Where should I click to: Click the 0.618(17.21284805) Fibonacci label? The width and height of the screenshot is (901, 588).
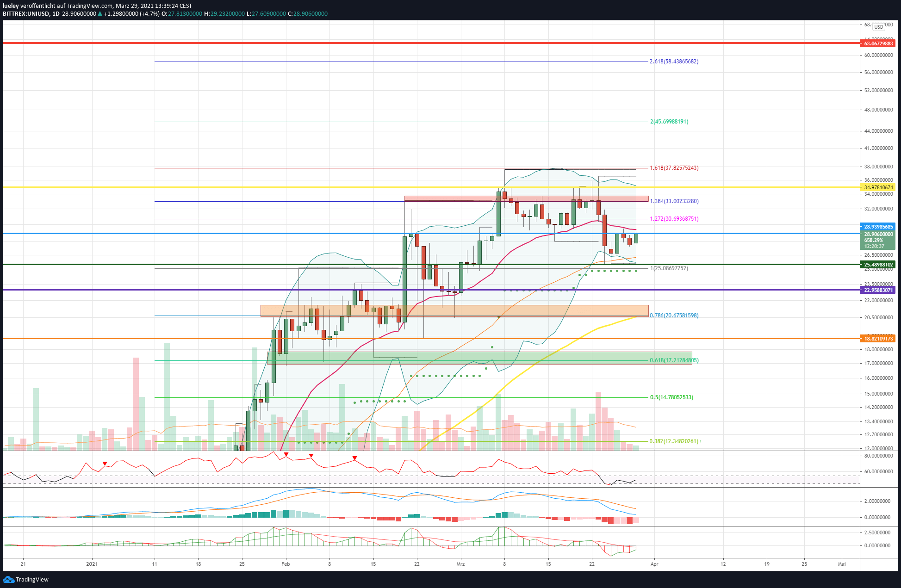click(674, 360)
